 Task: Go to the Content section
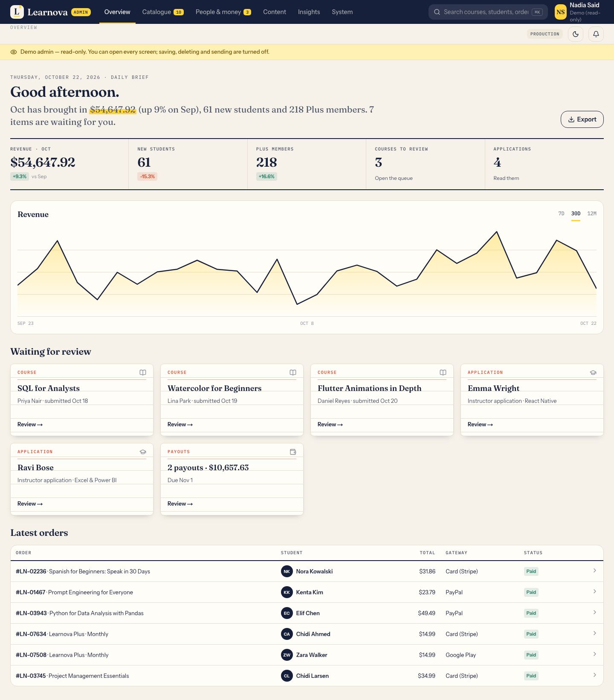[x=275, y=12]
